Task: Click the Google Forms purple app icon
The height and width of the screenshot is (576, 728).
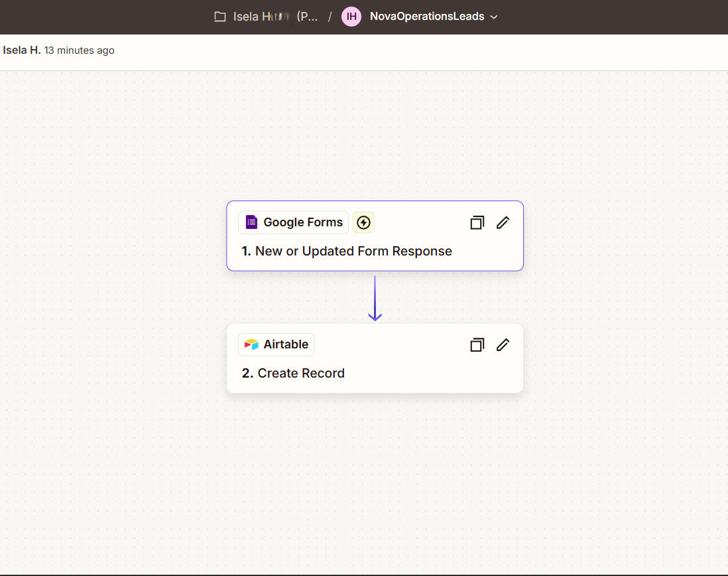Action: point(251,222)
